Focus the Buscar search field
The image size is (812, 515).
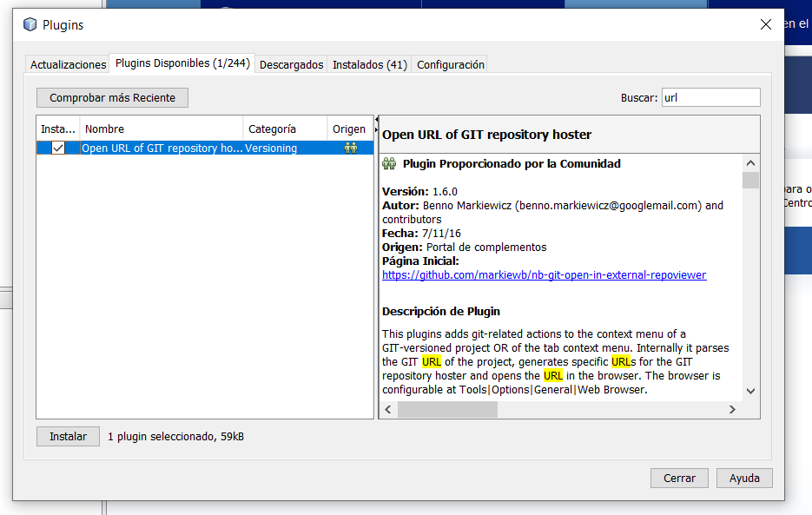tap(710, 98)
